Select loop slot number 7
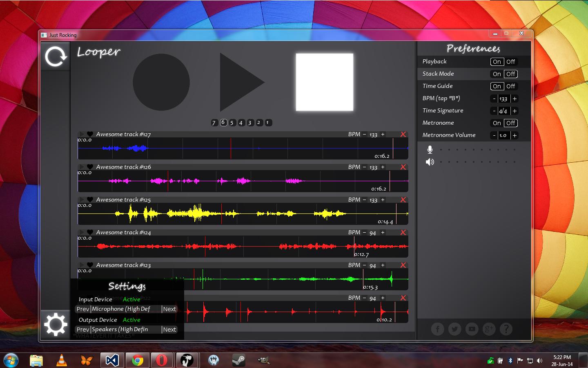 [214, 123]
